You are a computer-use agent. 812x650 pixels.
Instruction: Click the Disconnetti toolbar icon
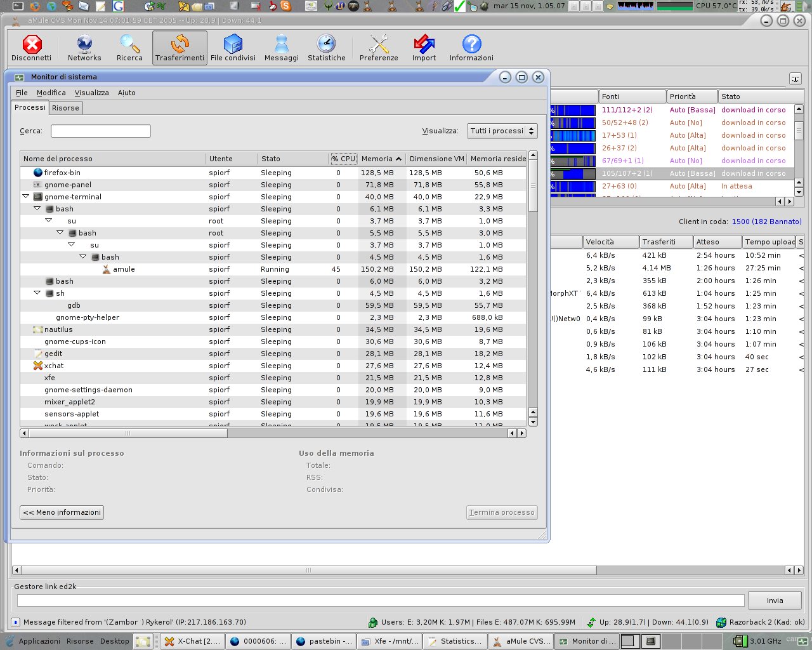(31, 48)
